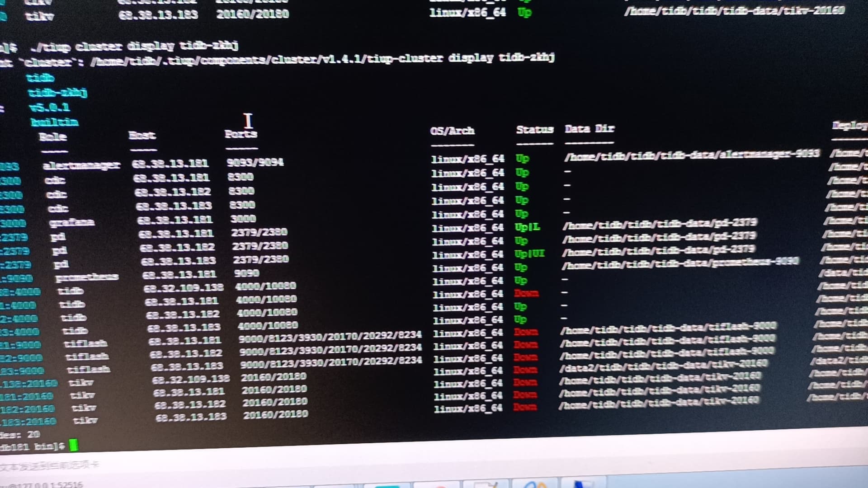Click the Role column header
Screen dimensions: 868x488
point(52,136)
